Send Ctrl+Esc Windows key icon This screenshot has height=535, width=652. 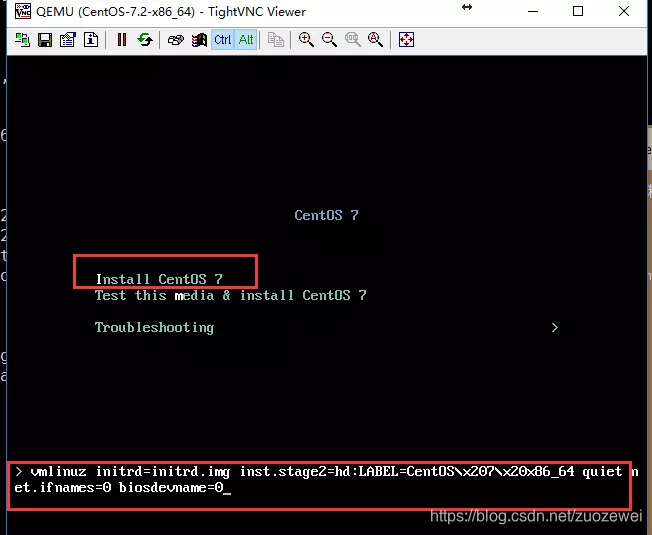200,40
